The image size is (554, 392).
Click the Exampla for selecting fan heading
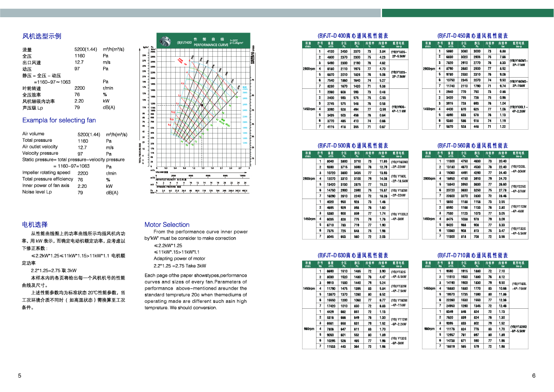pyautogui.click(x=59, y=120)
